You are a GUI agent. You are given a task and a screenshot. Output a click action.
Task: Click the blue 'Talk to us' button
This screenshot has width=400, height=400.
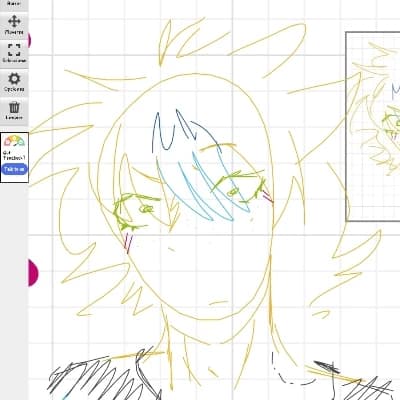tap(14, 169)
